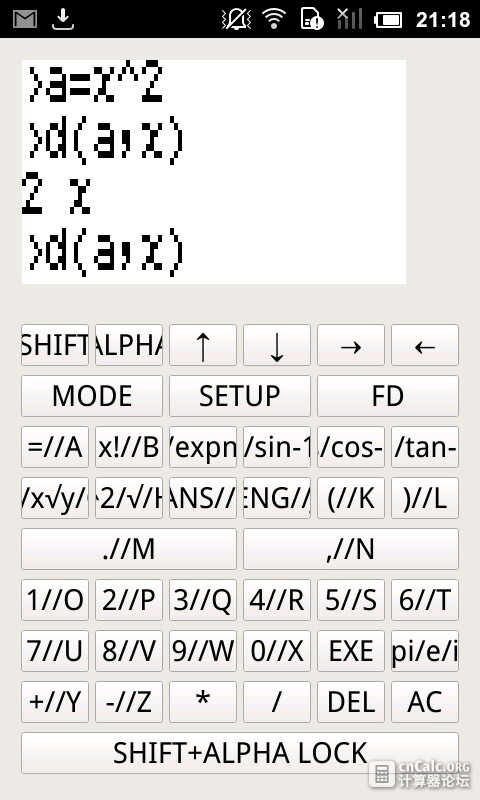The height and width of the screenshot is (800, 480).
Task: Tap the x!//B factorial key
Action: click(129, 447)
